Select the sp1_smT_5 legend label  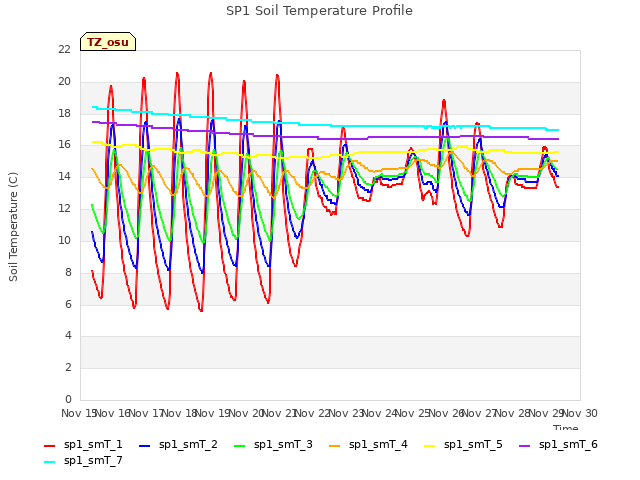tap(473, 444)
